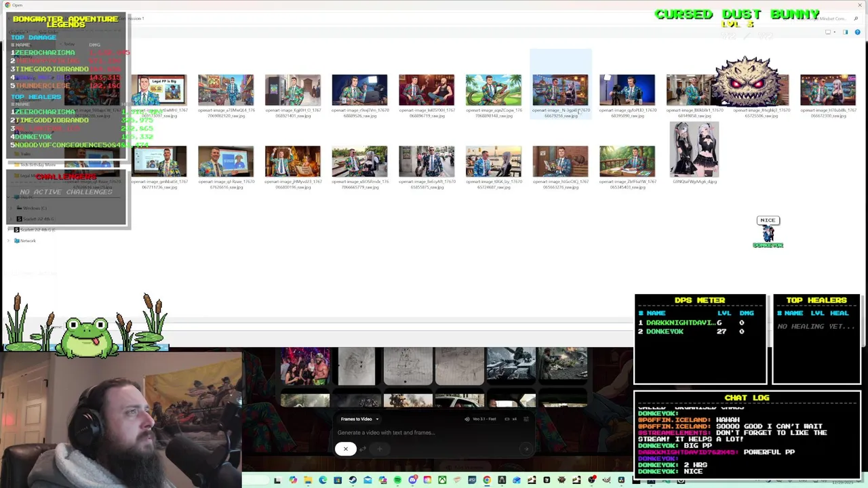Click the white X button in the prompt box
The width and height of the screenshot is (868, 488).
345,449
